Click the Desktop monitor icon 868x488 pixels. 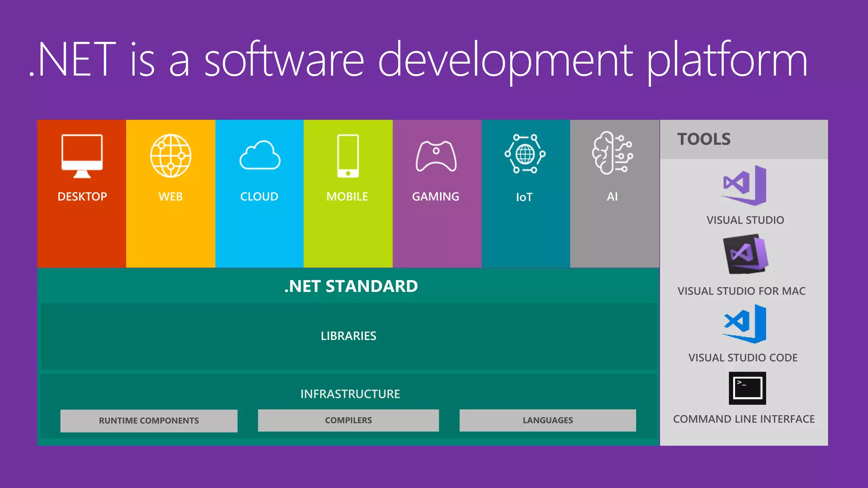pos(82,156)
